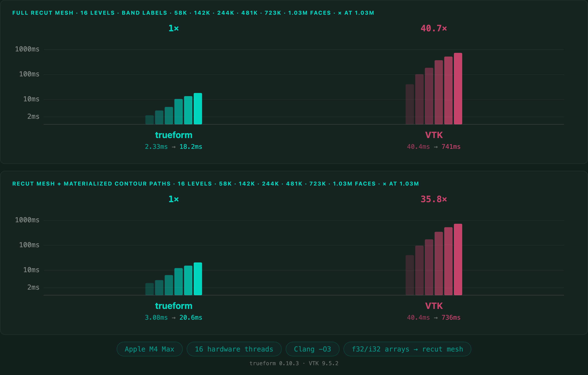This screenshot has width=588, height=375.
Task: Click the VTK label in bottom chart
Action: (x=434, y=306)
